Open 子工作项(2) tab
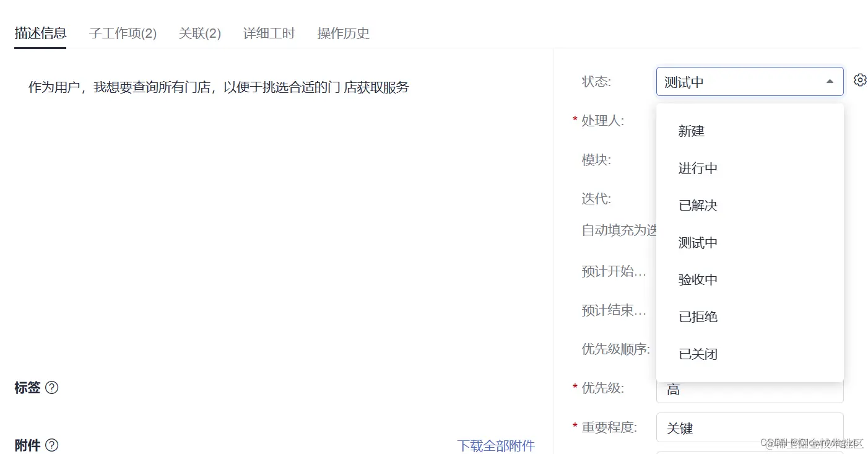 click(x=123, y=33)
